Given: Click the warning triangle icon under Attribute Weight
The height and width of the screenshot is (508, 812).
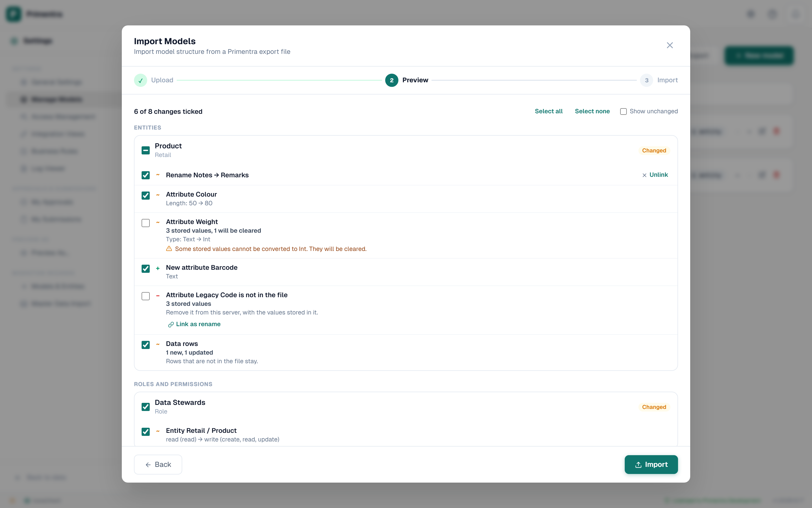Looking at the screenshot, I should pyautogui.click(x=169, y=249).
